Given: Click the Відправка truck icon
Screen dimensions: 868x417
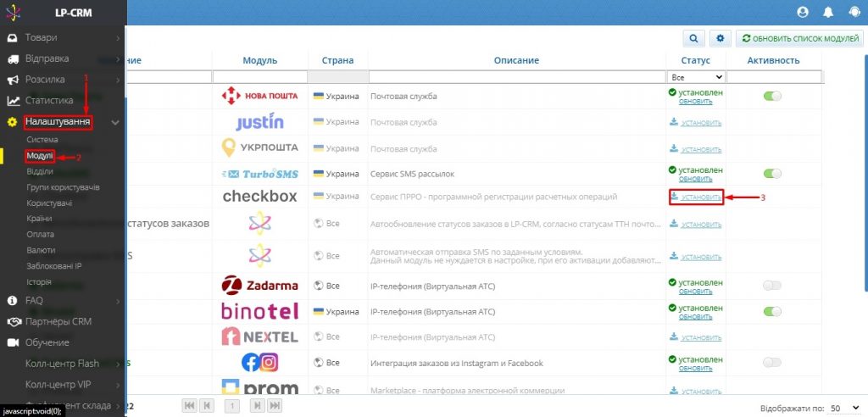Looking at the screenshot, I should (x=12, y=58).
